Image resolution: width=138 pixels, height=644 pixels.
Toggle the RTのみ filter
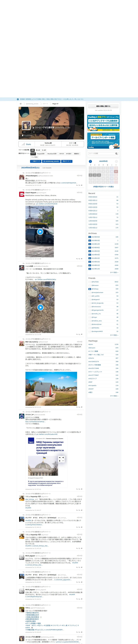62,154
